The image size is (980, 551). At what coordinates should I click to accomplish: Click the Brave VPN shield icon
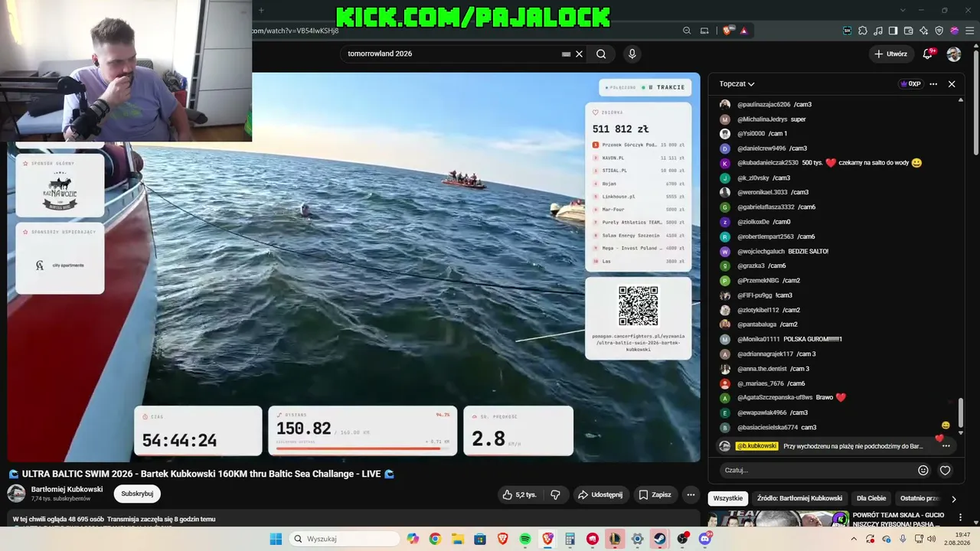[x=939, y=31]
